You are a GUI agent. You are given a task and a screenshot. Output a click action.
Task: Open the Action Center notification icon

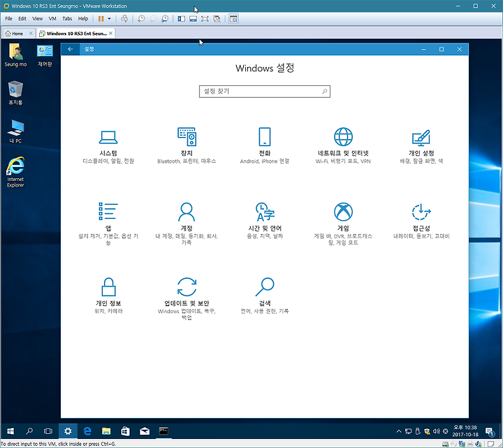[489, 431]
